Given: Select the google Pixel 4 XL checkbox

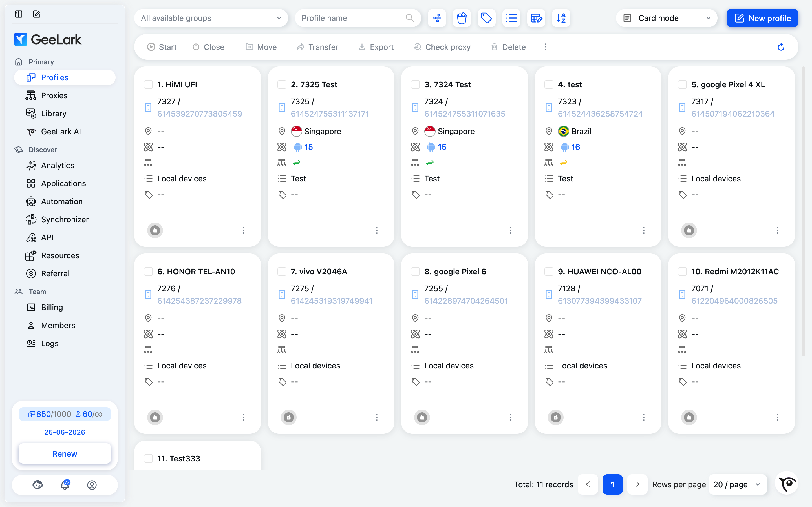Looking at the screenshot, I should [x=682, y=84].
